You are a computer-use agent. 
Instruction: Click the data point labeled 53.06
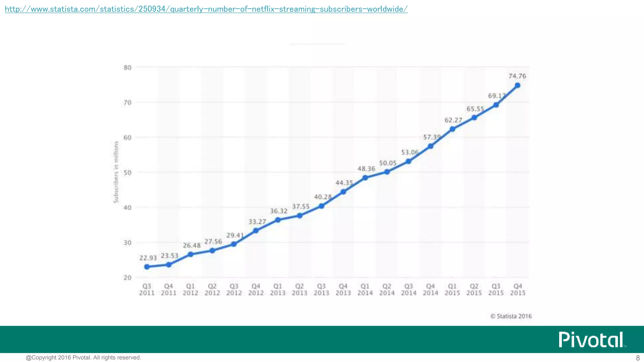(408, 162)
